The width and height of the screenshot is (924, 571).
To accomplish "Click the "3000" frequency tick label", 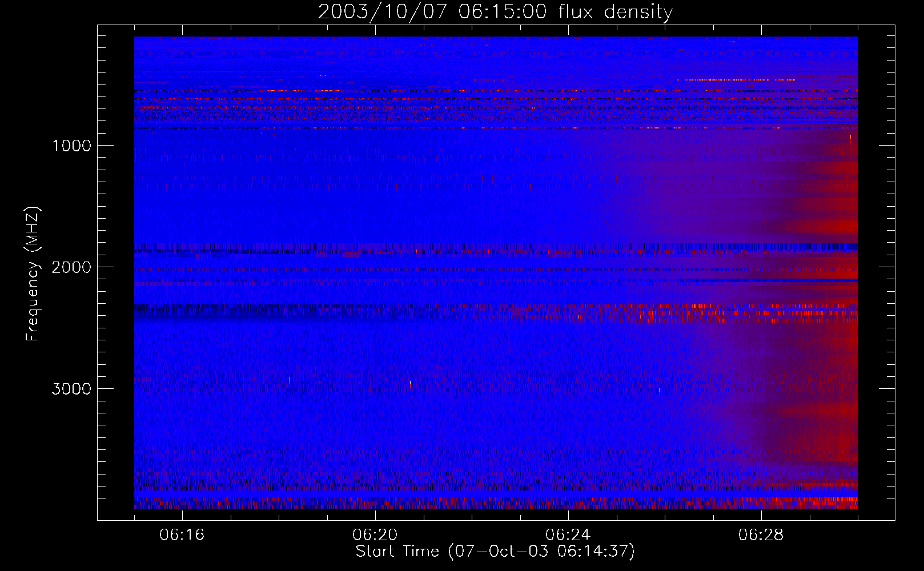I will point(71,389).
